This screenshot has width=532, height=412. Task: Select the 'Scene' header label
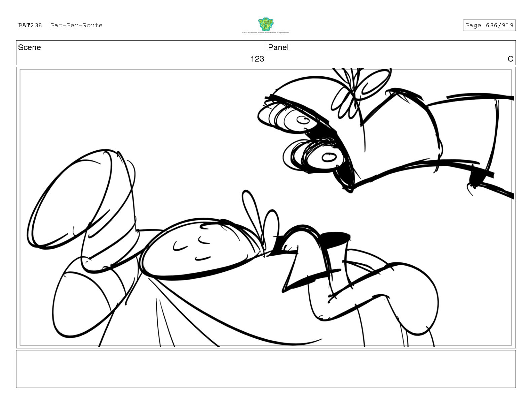tap(30, 47)
